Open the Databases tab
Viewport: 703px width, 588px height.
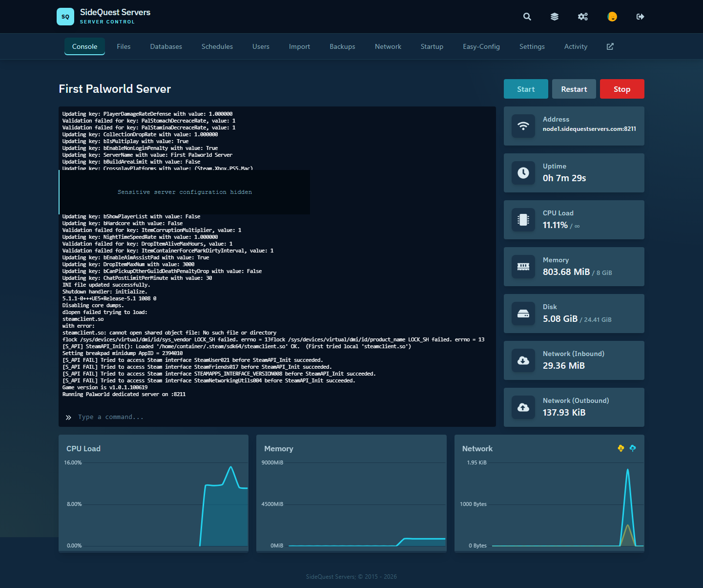pos(166,46)
